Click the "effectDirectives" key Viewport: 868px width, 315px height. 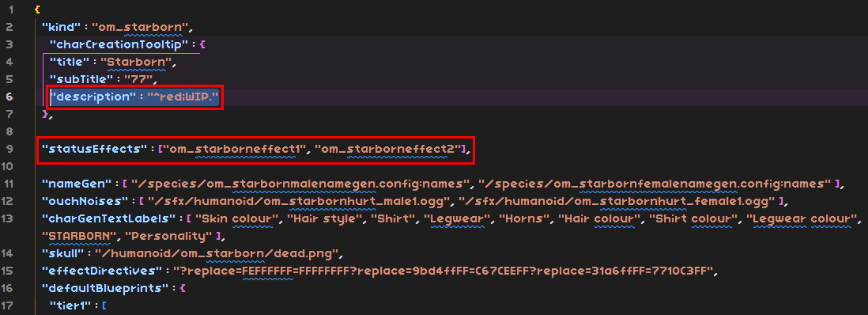103,271
